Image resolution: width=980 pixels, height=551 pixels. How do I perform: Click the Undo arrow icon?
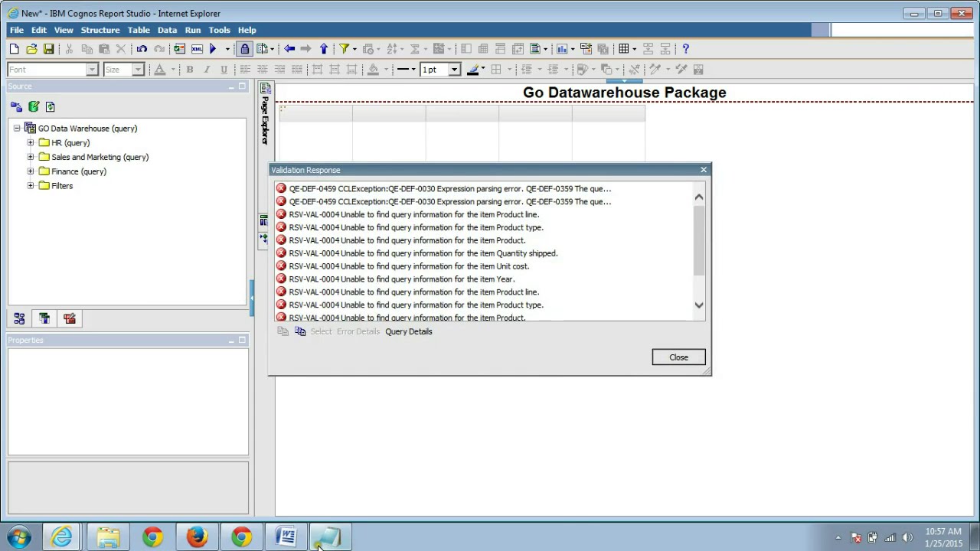coord(142,49)
